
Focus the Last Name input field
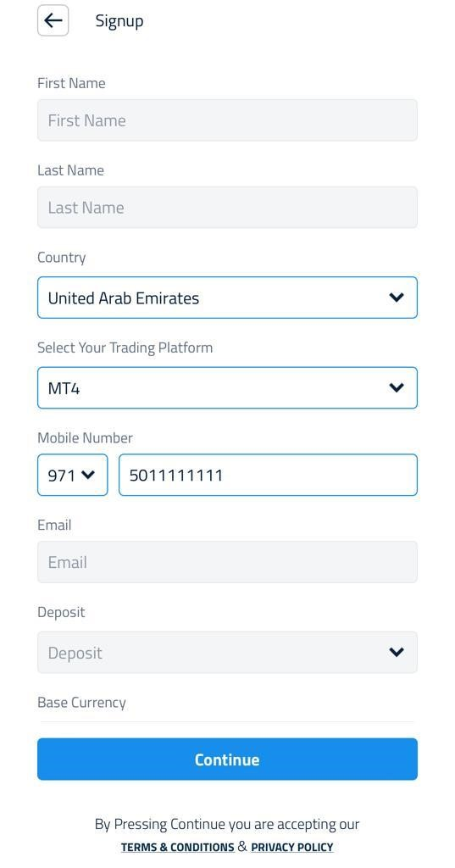pyautogui.click(x=227, y=208)
